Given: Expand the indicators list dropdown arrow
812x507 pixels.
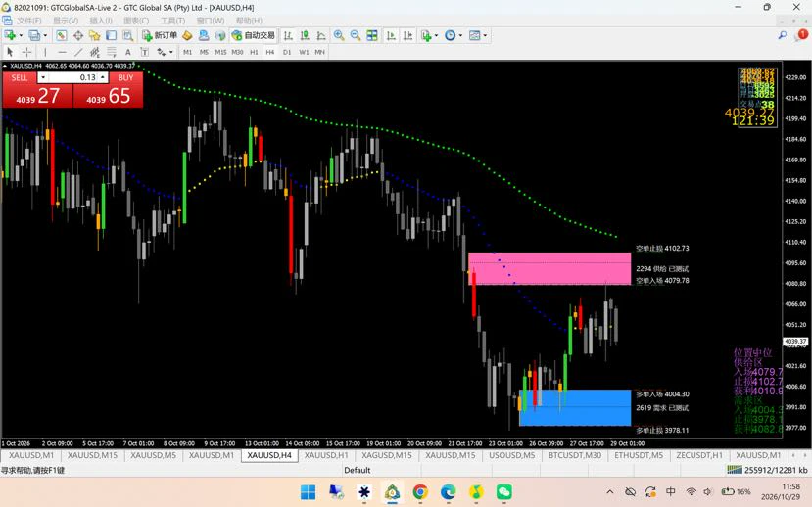Looking at the screenshot, I should click(x=436, y=35).
